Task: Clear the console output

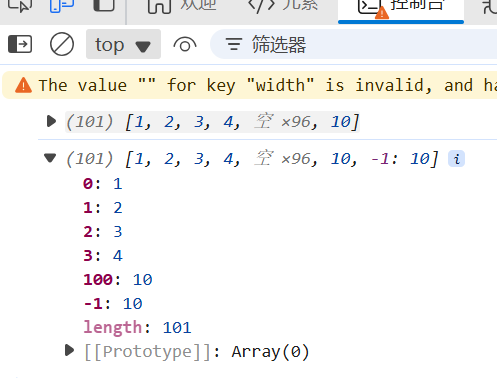Action: (62, 44)
